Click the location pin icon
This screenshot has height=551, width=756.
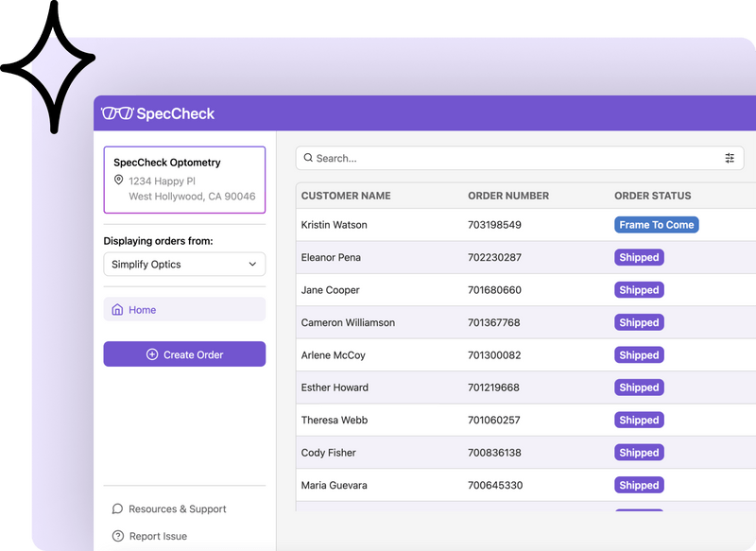[119, 180]
